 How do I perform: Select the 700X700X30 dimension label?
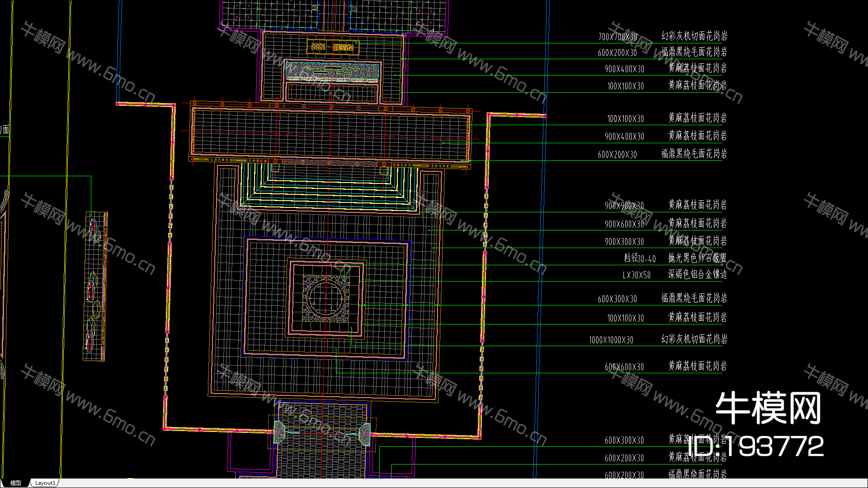click(618, 37)
